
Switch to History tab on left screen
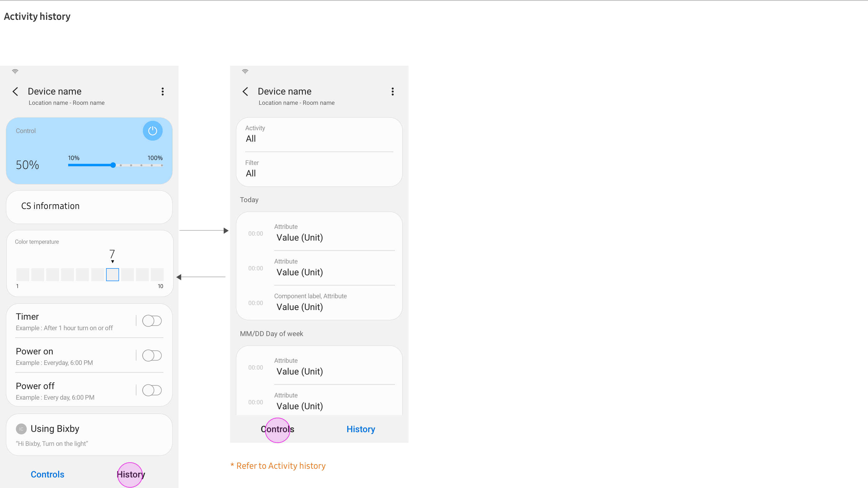(x=131, y=475)
